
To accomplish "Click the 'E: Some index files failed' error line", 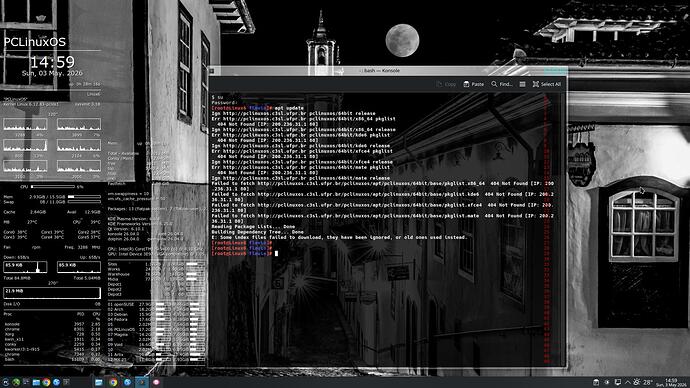I will 339,237.
